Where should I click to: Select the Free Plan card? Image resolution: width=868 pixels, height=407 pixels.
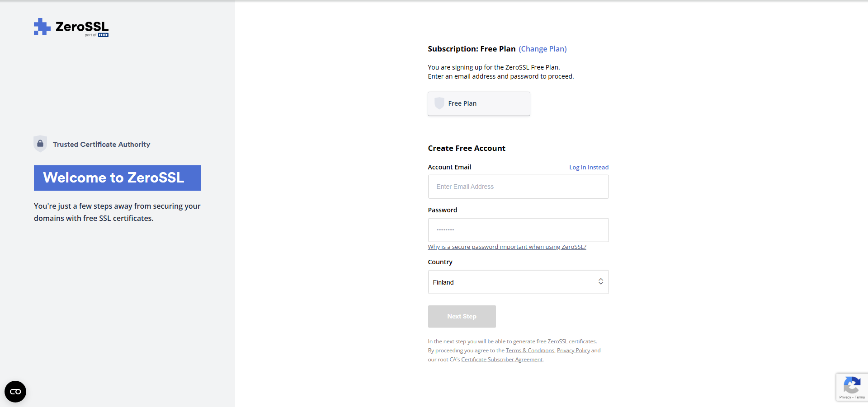[x=479, y=103]
